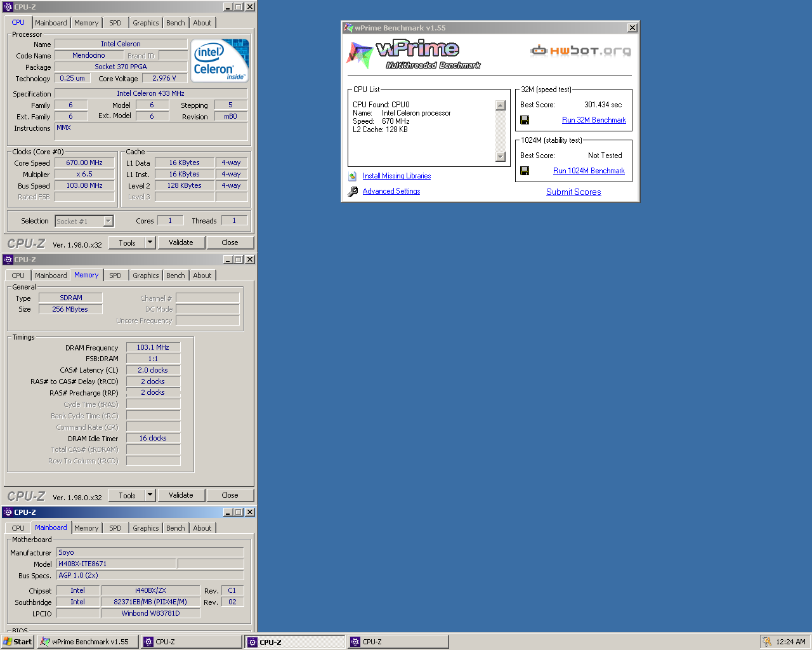Open About tab in Mainboard CPU-Z window

point(202,528)
